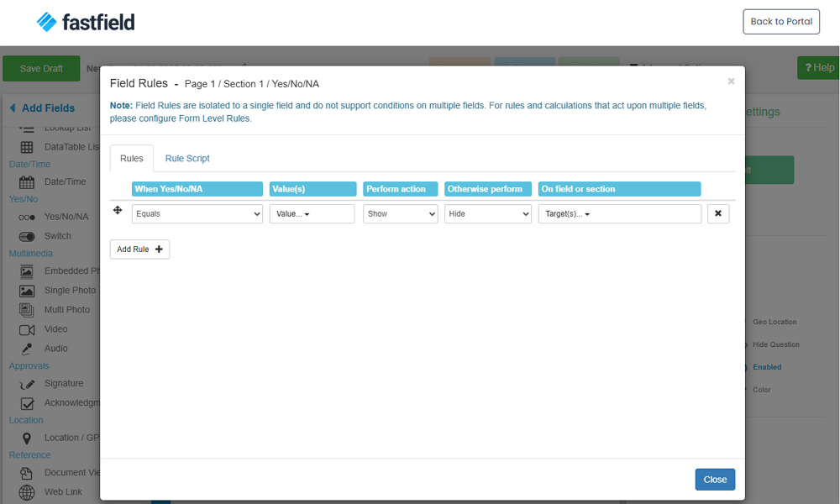Image resolution: width=840 pixels, height=504 pixels.
Task: Open the Value... dropdown
Action: pos(312,213)
